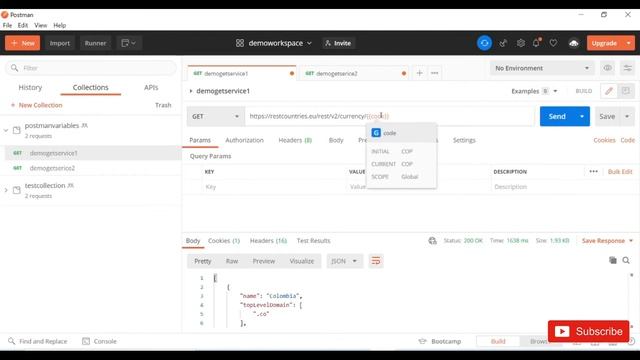Add a new request tab with plus
The image size is (640, 360).
click(419, 73)
